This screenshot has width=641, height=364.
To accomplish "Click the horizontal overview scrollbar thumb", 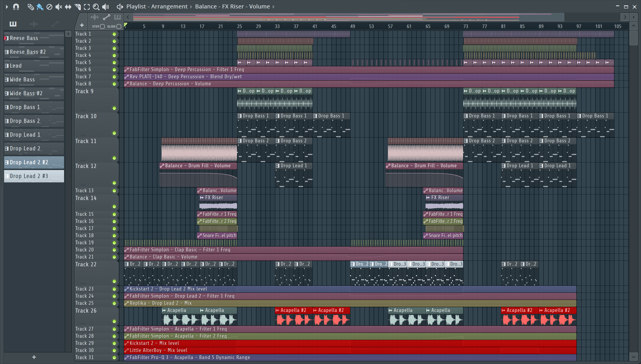I will (x=349, y=17).
